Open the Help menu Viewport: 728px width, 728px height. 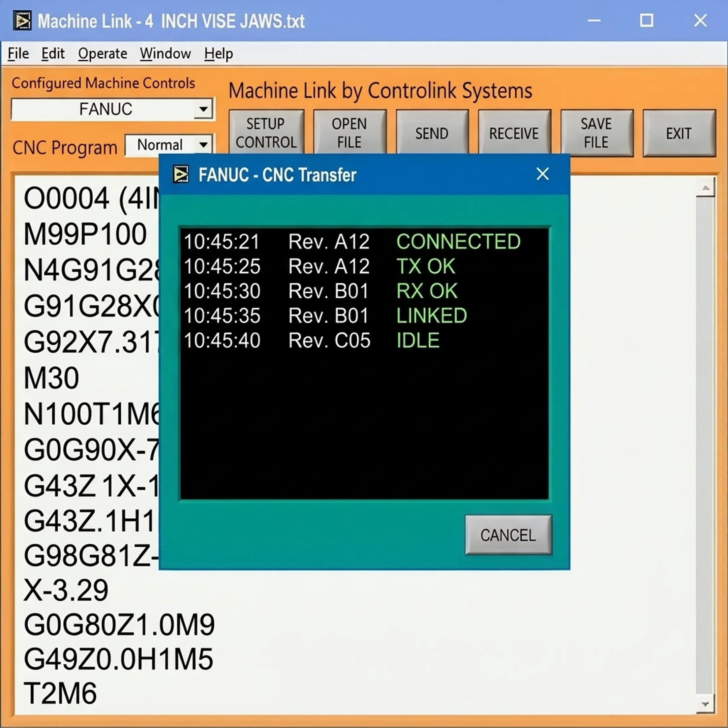pyautogui.click(x=218, y=54)
